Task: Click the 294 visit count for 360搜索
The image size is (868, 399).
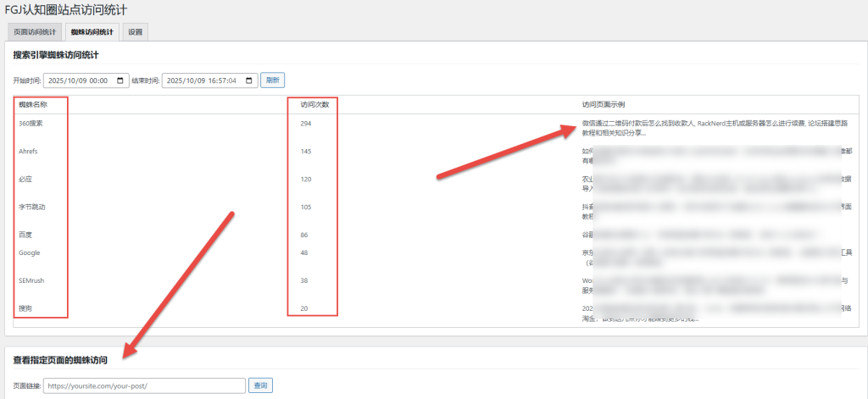Action: point(306,124)
